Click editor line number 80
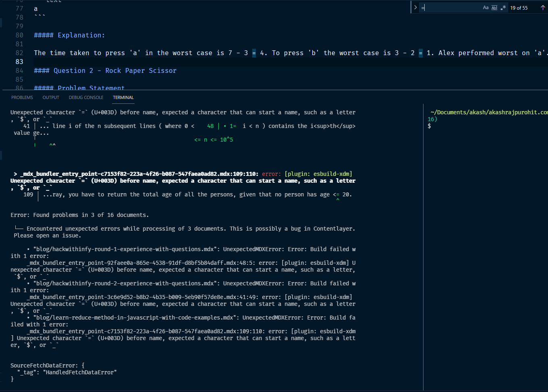Image resolution: width=548 pixels, height=392 pixels. click(19, 35)
